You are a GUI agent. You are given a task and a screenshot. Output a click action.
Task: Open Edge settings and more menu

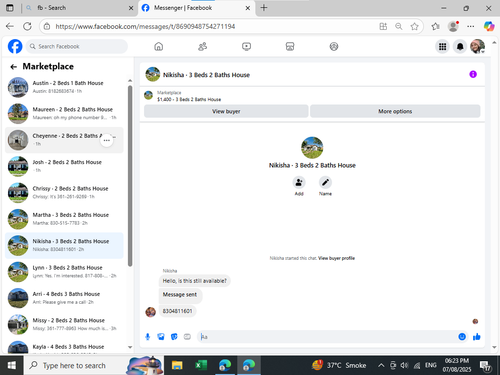click(x=470, y=26)
